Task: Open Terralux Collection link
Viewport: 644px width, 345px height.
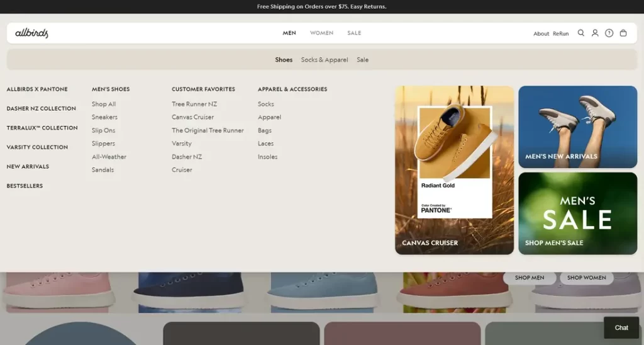Action: point(42,128)
